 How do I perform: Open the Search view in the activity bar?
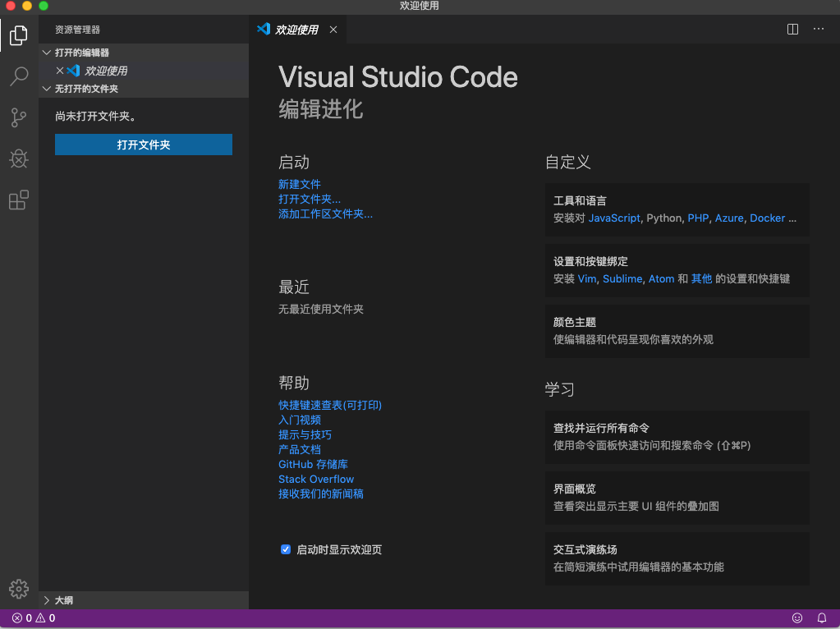(x=19, y=76)
